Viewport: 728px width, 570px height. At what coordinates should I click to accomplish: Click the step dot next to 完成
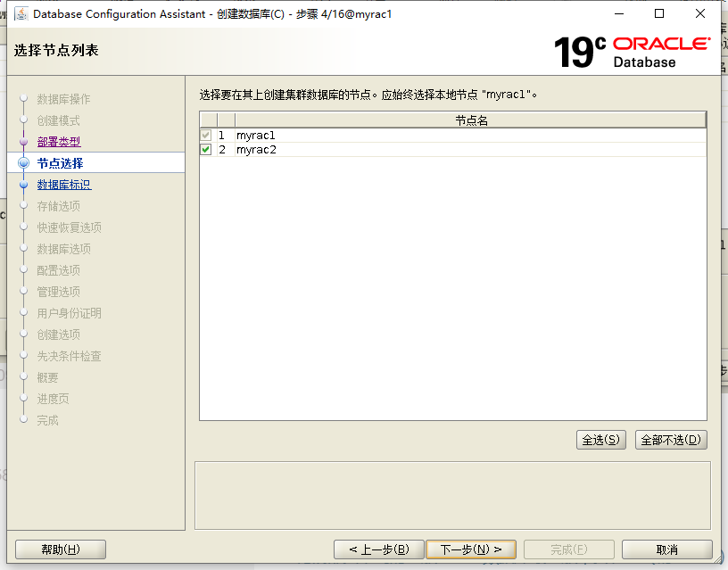[x=24, y=420]
